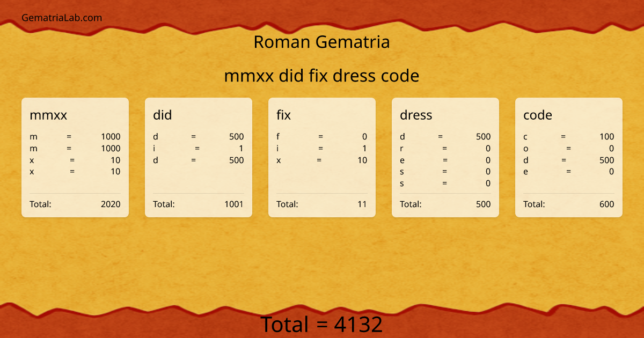Click the value 500 for 'd' in dress card
Viewport: 644px width, 338px height.
484,136
